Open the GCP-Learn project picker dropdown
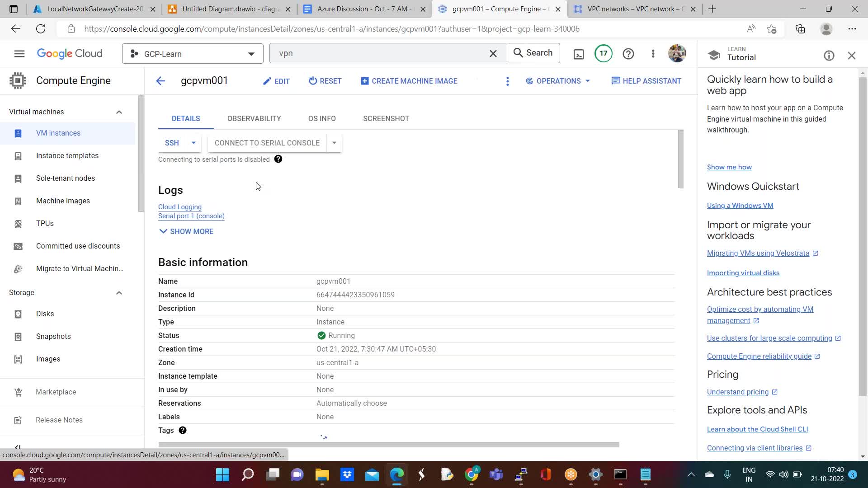The image size is (868, 488). [x=193, y=53]
